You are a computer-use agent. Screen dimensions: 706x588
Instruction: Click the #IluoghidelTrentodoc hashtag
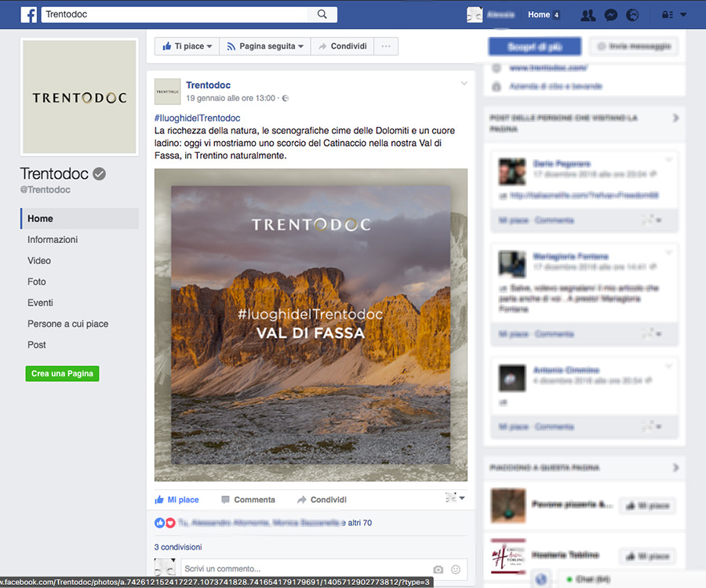[197, 118]
